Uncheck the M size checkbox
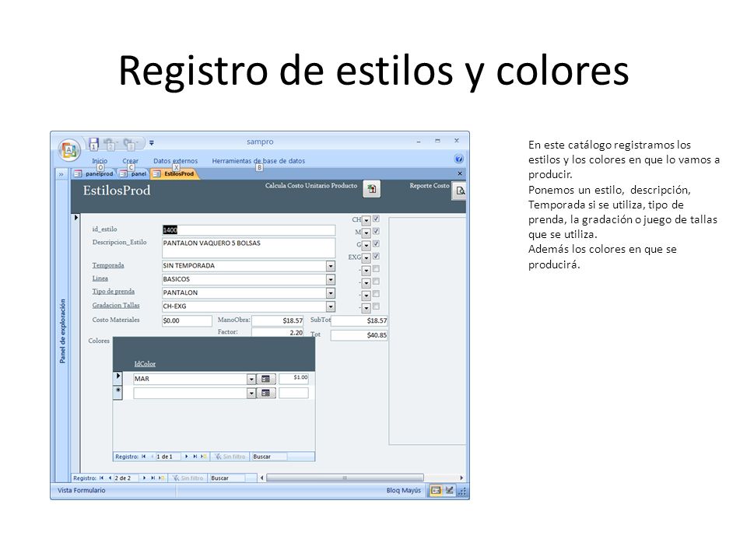The height and width of the screenshot is (560, 747). (376, 231)
